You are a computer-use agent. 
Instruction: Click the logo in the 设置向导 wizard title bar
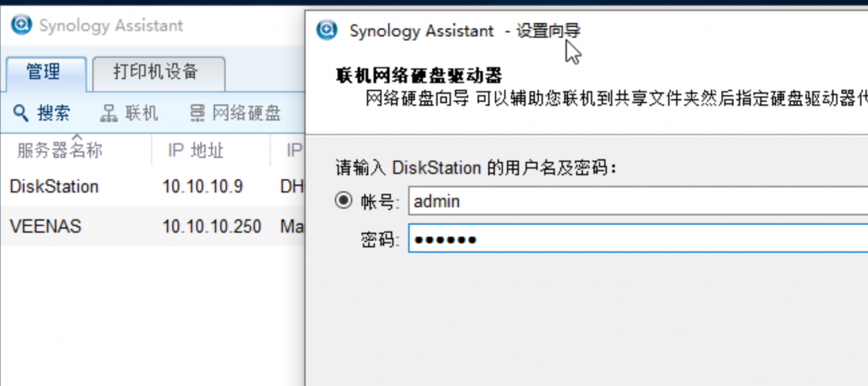click(x=327, y=31)
